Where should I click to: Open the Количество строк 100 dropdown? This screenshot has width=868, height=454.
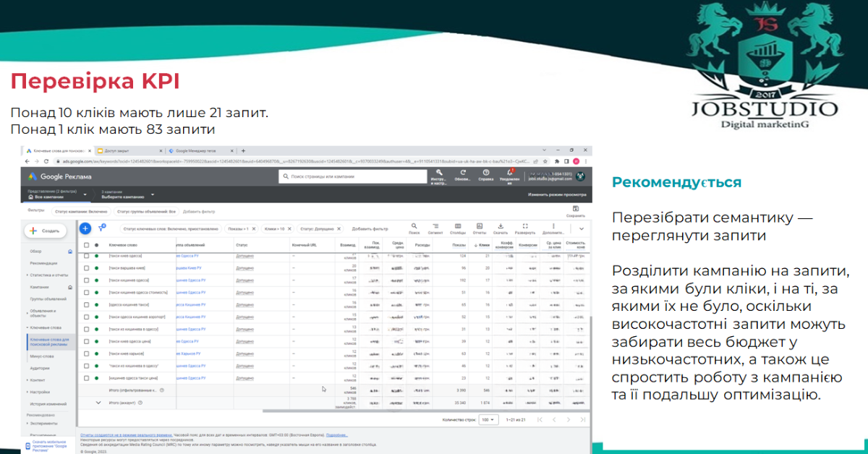488,419
